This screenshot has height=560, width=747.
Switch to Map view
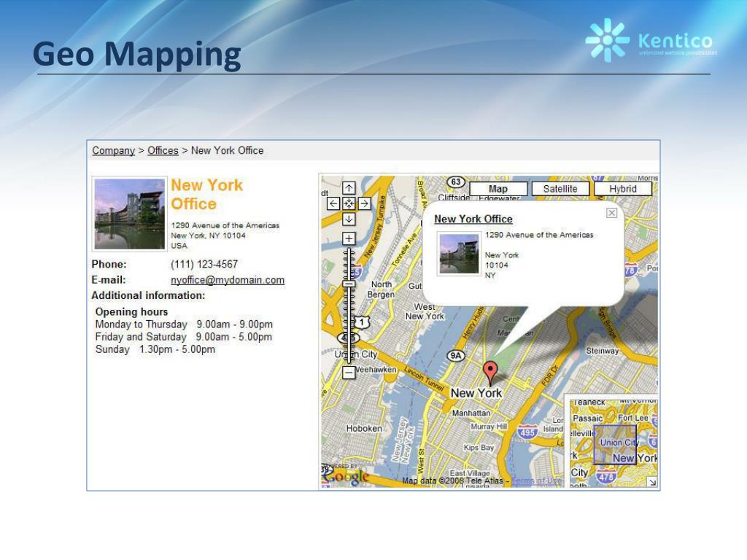pyautogui.click(x=498, y=189)
